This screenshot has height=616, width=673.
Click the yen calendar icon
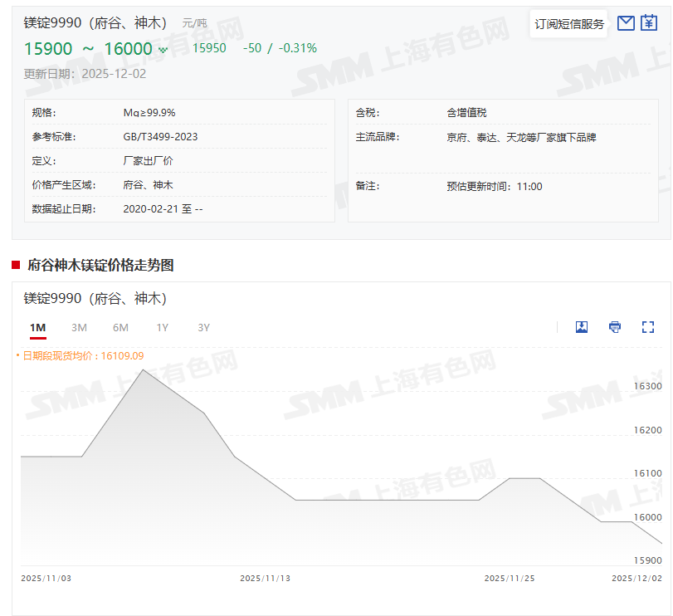pyautogui.click(x=649, y=22)
